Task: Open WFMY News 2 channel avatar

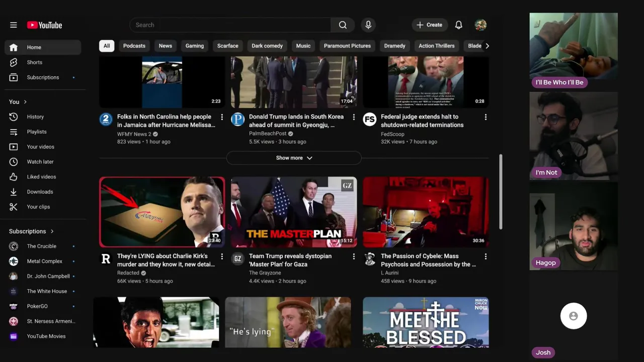Action: pos(106,120)
